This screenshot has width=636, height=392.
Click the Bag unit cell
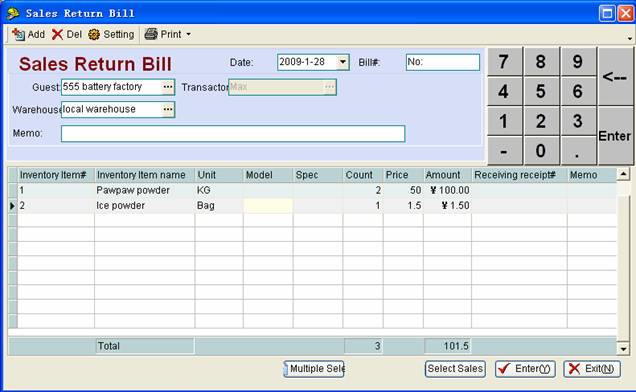(219, 206)
